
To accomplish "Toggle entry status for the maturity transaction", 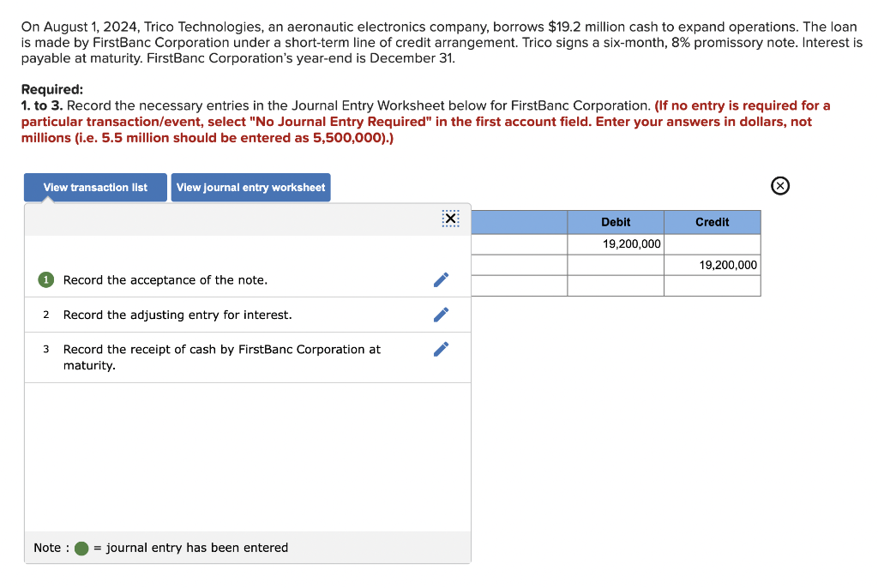I will pyautogui.click(x=45, y=349).
